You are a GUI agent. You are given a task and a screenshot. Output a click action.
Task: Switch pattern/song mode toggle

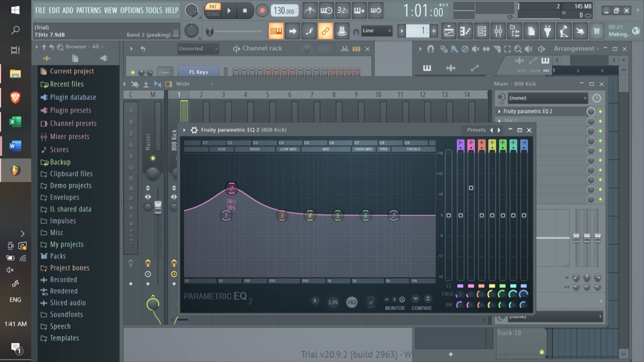pos(213,10)
